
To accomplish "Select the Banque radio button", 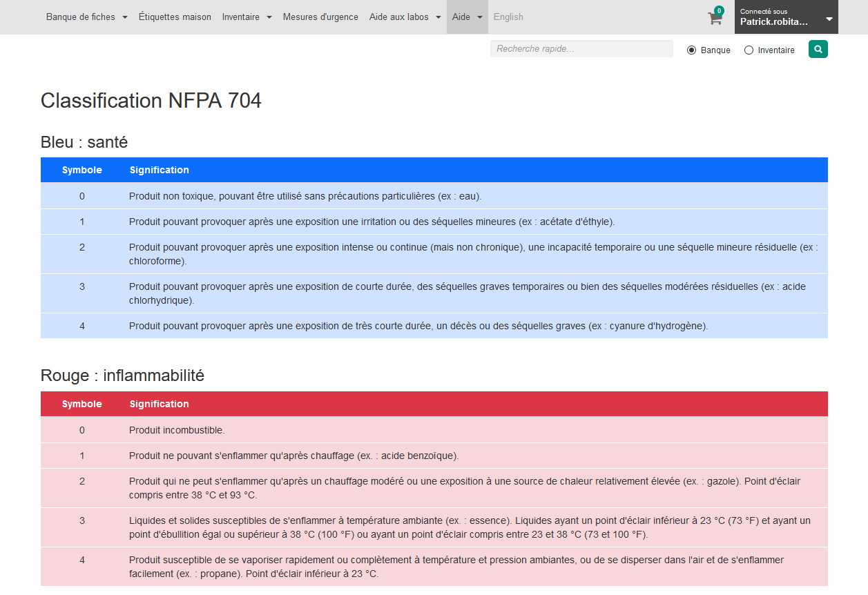I will coord(691,50).
